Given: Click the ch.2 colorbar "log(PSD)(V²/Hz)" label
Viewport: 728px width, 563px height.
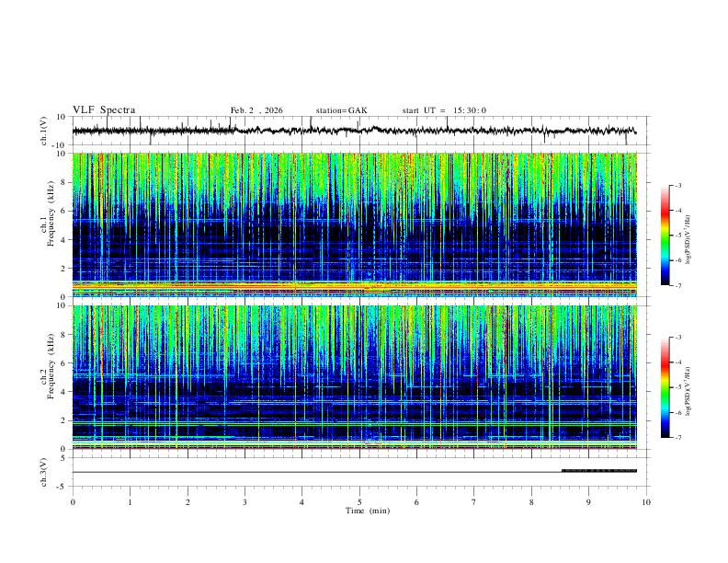Looking at the screenshot, I should point(688,391).
